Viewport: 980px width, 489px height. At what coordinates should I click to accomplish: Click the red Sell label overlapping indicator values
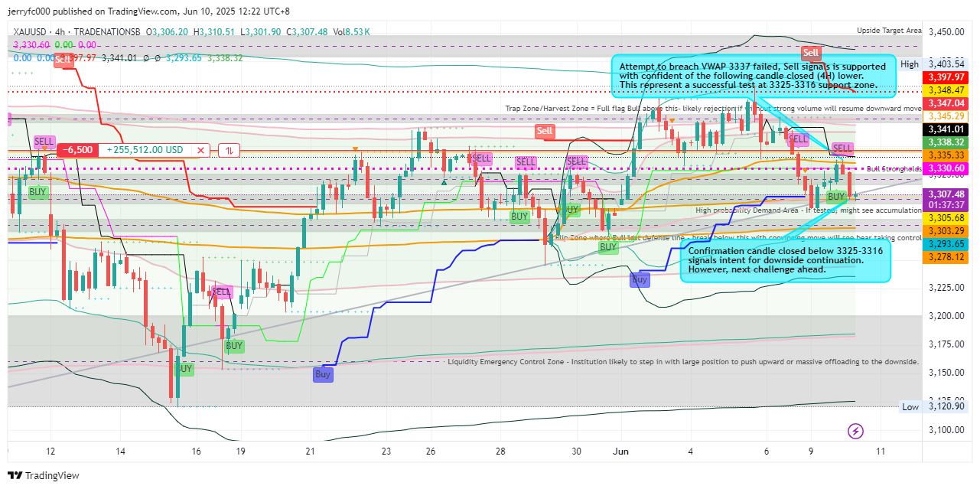point(63,59)
